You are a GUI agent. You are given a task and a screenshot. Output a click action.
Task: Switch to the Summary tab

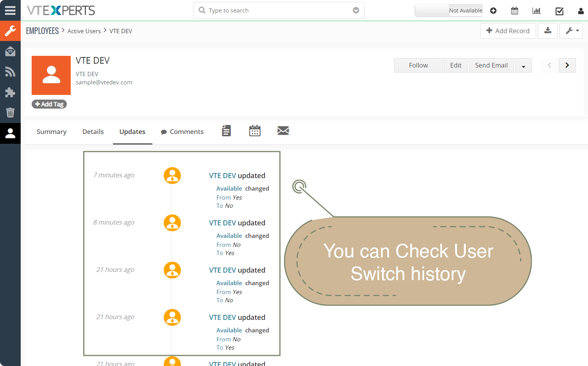tap(52, 132)
